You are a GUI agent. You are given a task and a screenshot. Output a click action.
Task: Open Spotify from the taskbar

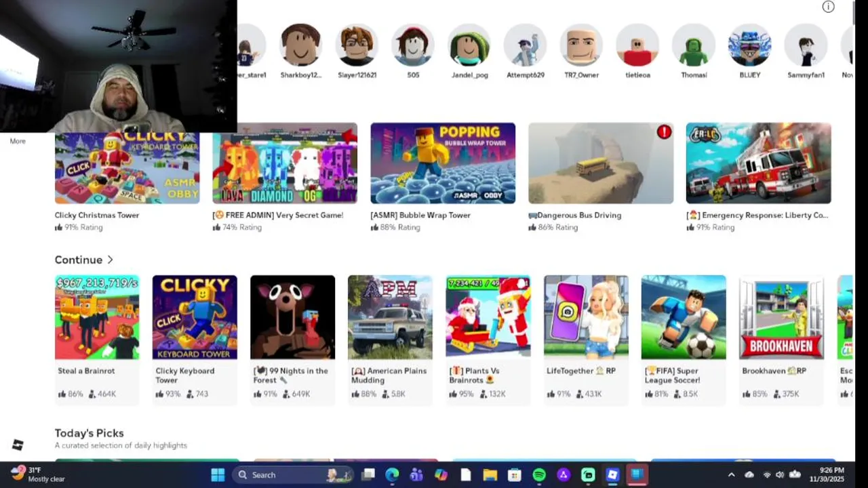(539, 474)
